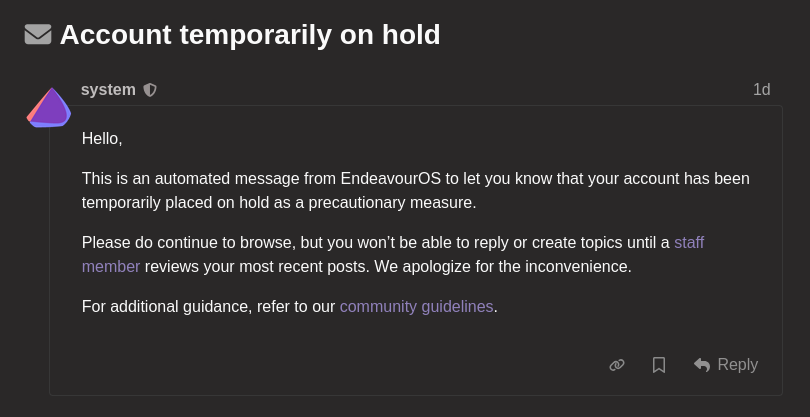Click the Reply button
This screenshot has height=417, width=810.
pyautogui.click(x=726, y=365)
